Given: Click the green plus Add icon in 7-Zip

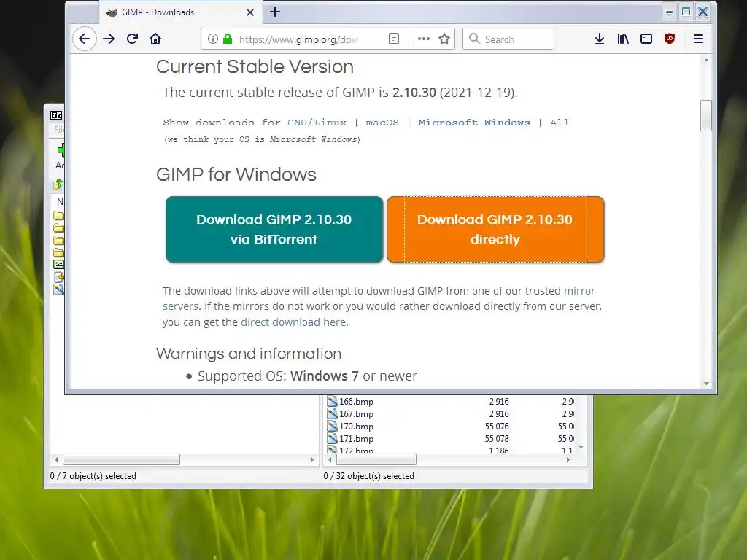Looking at the screenshot, I should point(61,150).
